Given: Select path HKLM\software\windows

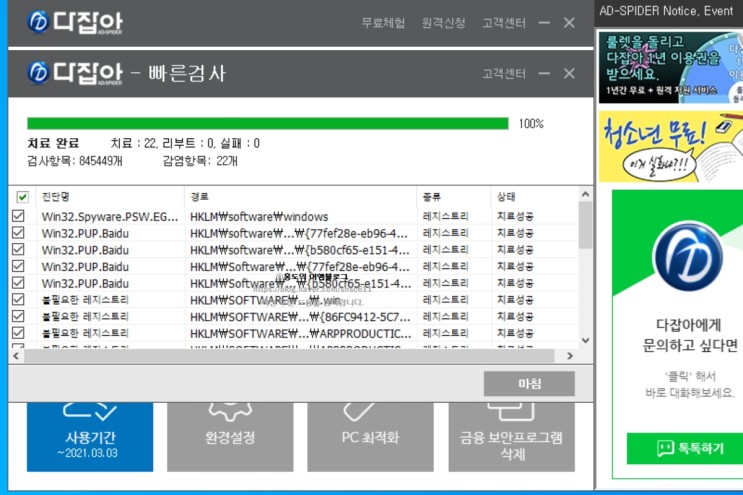Looking at the screenshot, I should (259, 217).
